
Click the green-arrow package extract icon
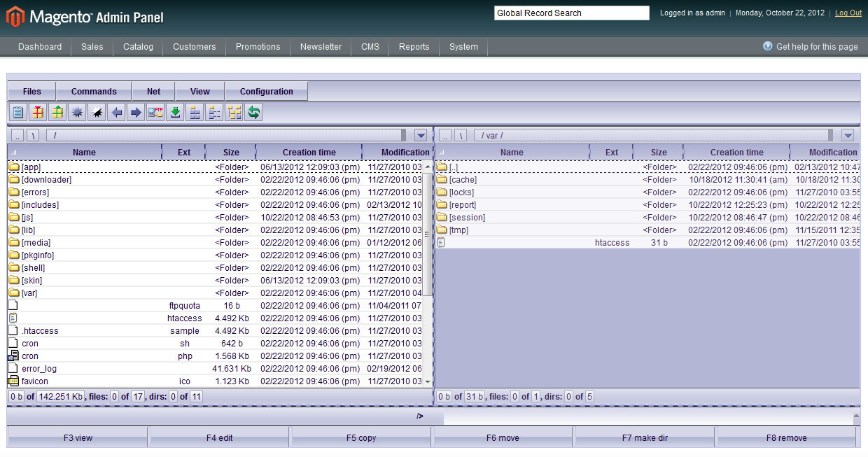[x=57, y=113]
